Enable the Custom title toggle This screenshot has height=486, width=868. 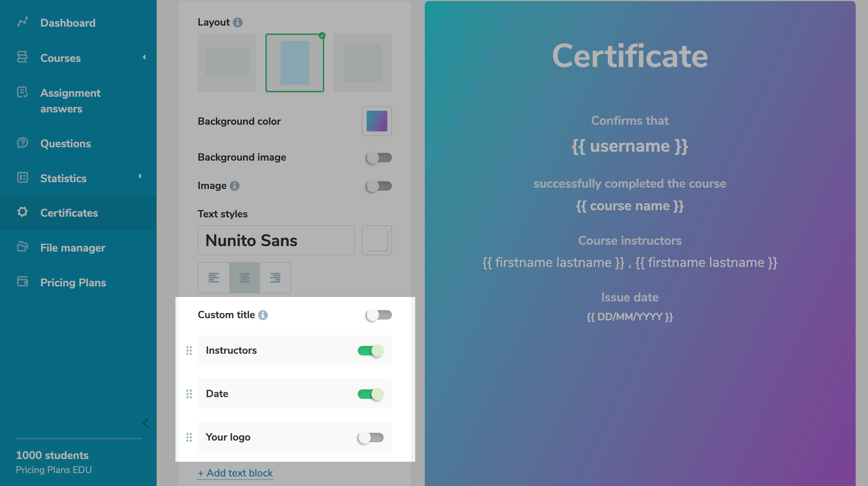point(378,315)
